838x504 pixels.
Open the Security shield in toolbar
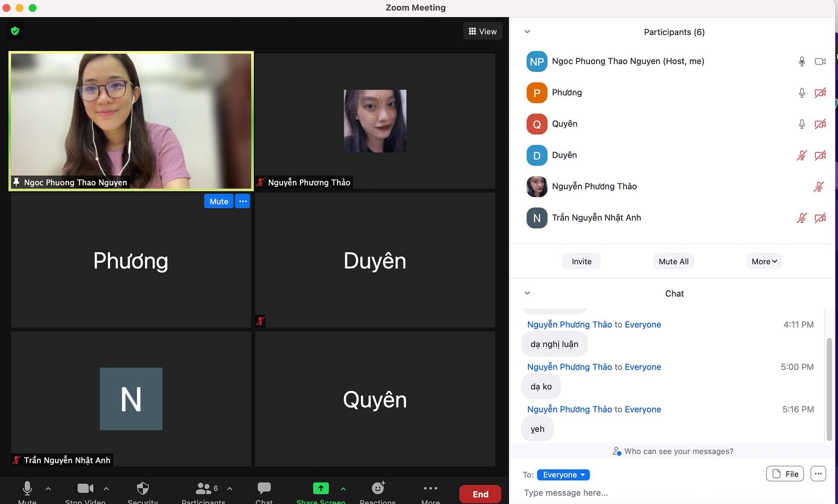(143, 489)
